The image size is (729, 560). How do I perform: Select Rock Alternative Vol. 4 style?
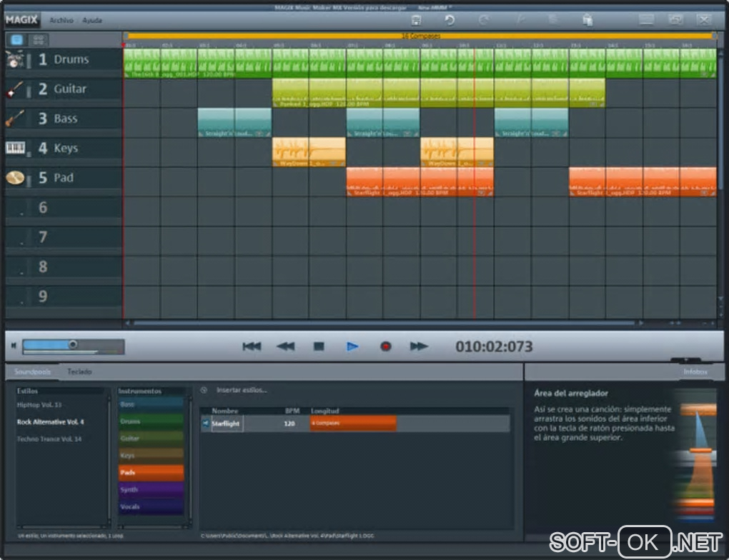(50, 422)
